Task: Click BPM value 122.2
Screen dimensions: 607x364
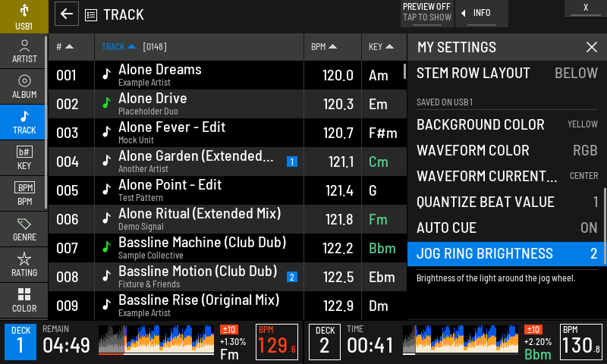Action: [338, 248]
